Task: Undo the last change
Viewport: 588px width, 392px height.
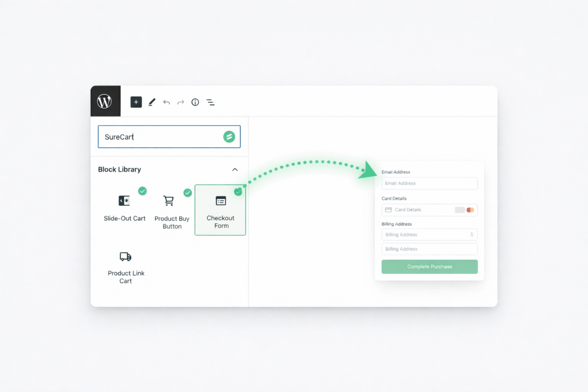Action: tap(167, 102)
